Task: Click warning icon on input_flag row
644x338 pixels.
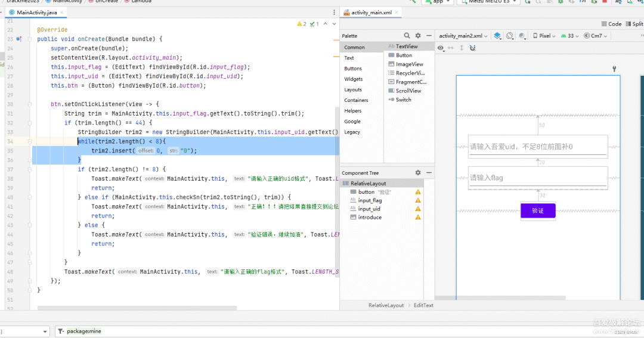Action: point(417,200)
